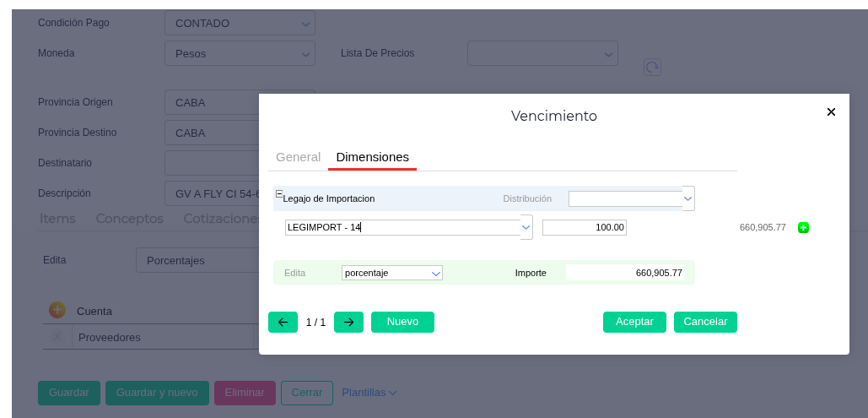The width and height of the screenshot is (868, 418).
Task: Click the green plus icon beside 660,905.77
Action: [x=803, y=227]
